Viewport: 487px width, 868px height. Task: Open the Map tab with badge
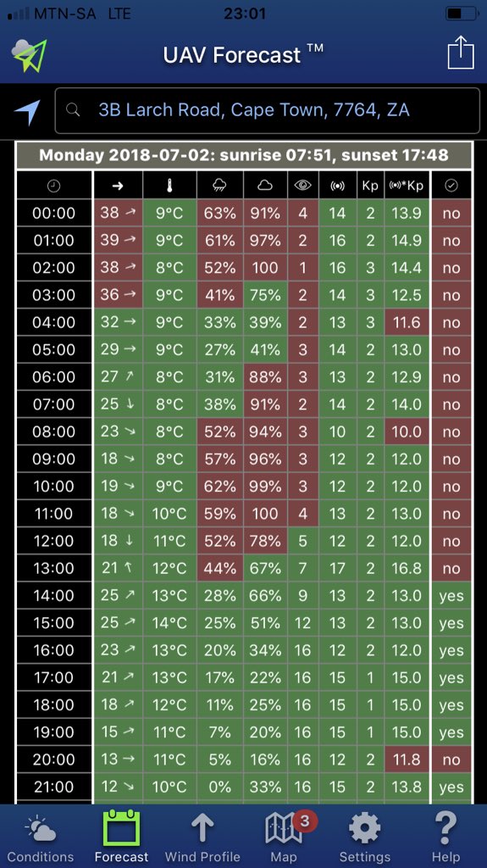284,837
